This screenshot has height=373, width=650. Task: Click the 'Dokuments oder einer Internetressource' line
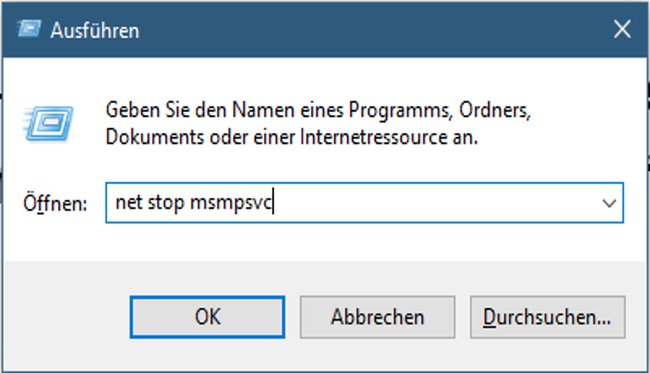tap(291, 137)
